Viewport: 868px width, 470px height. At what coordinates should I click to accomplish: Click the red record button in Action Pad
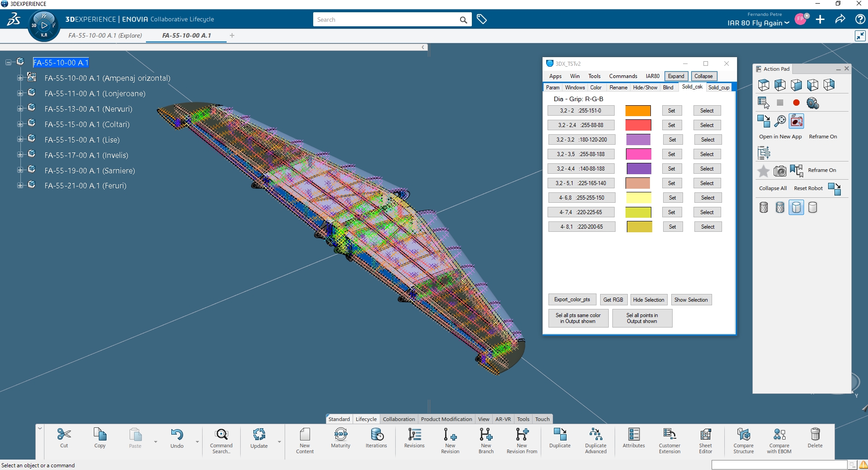pyautogui.click(x=796, y=103)
